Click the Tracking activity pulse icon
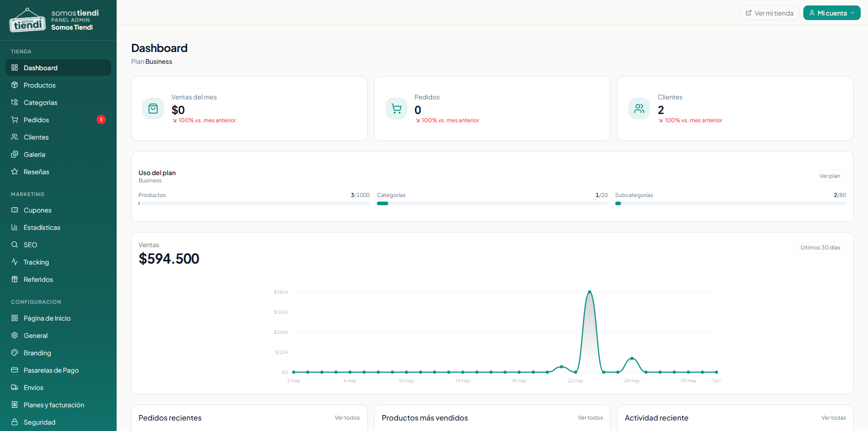 tap(15, 262)
